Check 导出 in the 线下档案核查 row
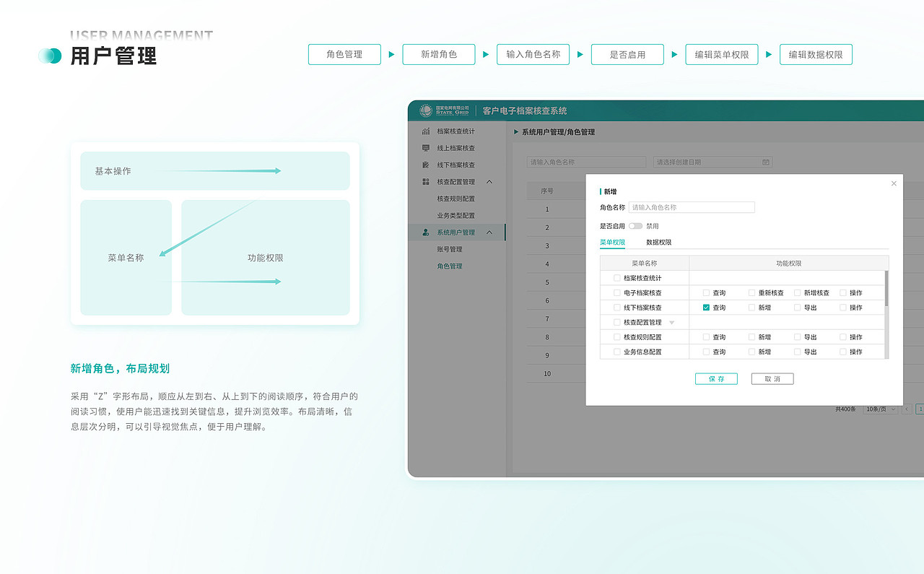Screen dimensions: 924x574 pos(797,308)
